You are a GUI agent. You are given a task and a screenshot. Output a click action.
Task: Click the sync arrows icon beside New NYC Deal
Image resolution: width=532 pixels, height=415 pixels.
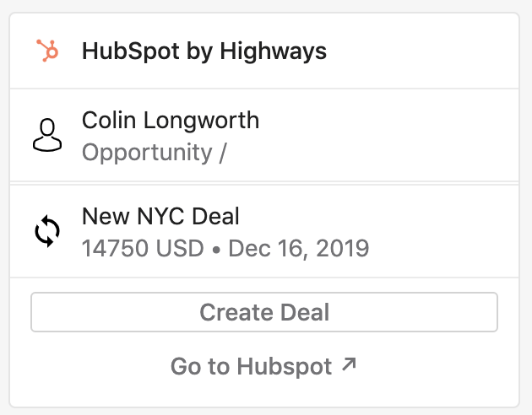click(x=47, y=231)
